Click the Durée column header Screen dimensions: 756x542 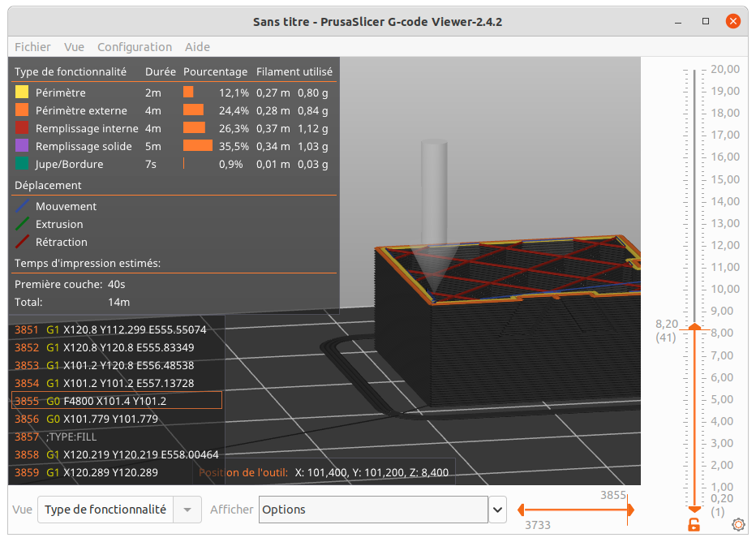point(161,72)
